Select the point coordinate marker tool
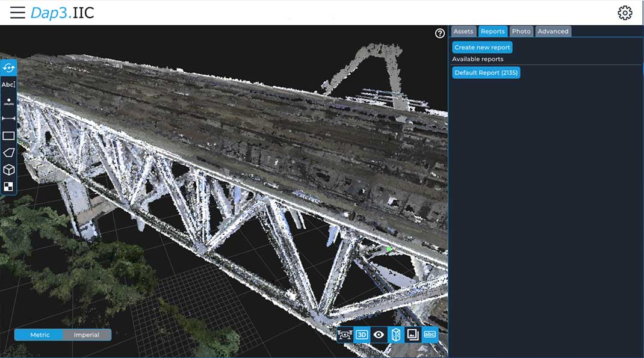The width and height of the screenshot is (644, 358). pos(8,102)
